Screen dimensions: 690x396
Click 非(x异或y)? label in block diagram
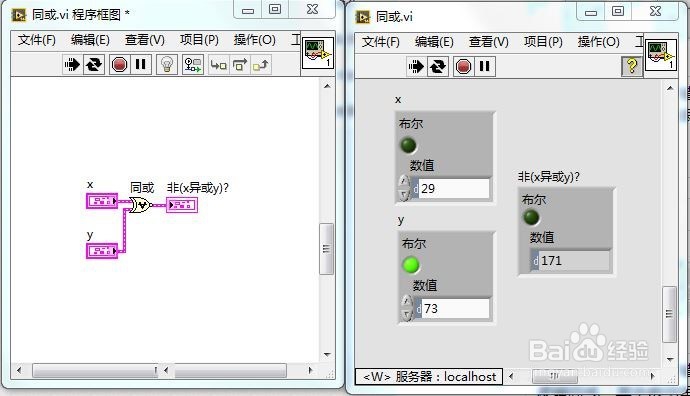(198, 188)
